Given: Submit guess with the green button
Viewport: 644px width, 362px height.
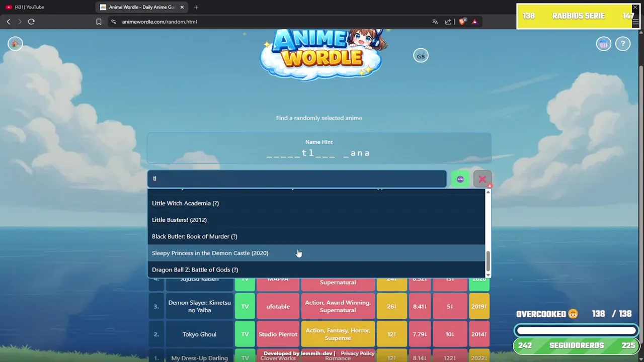Looking at the screenshot, I should [460, 179].
